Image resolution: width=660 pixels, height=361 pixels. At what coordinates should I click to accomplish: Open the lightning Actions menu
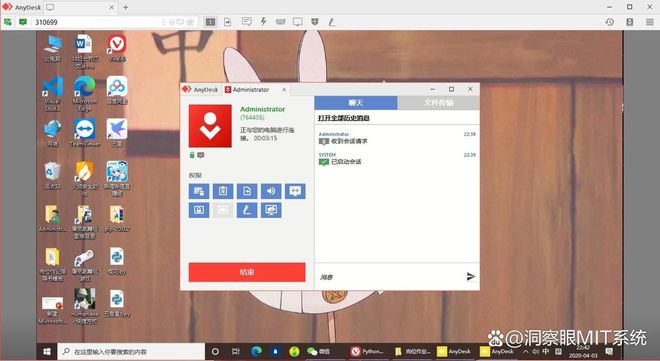point(263,21)
